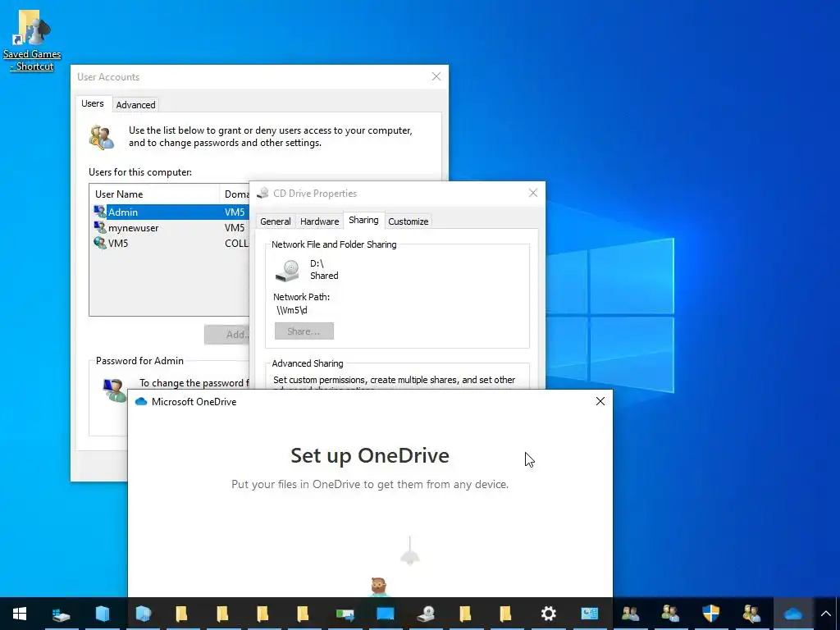The image size is (840, 630).
Task: Close the CD Drive Properties dialog
Action: coord(532,193)
